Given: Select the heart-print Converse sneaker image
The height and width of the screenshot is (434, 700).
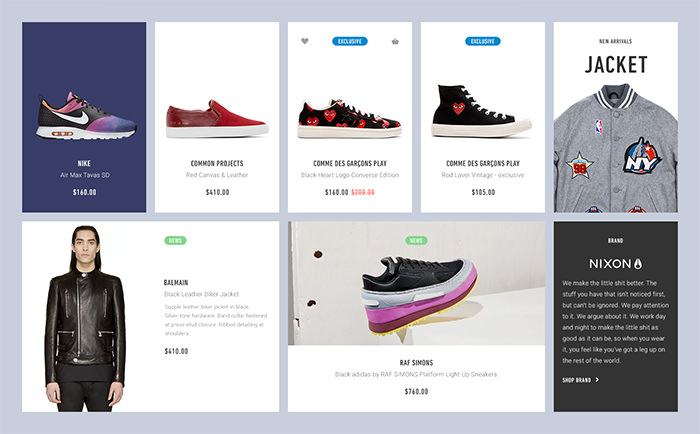Looking at the screenshot, I should [350, 119].
